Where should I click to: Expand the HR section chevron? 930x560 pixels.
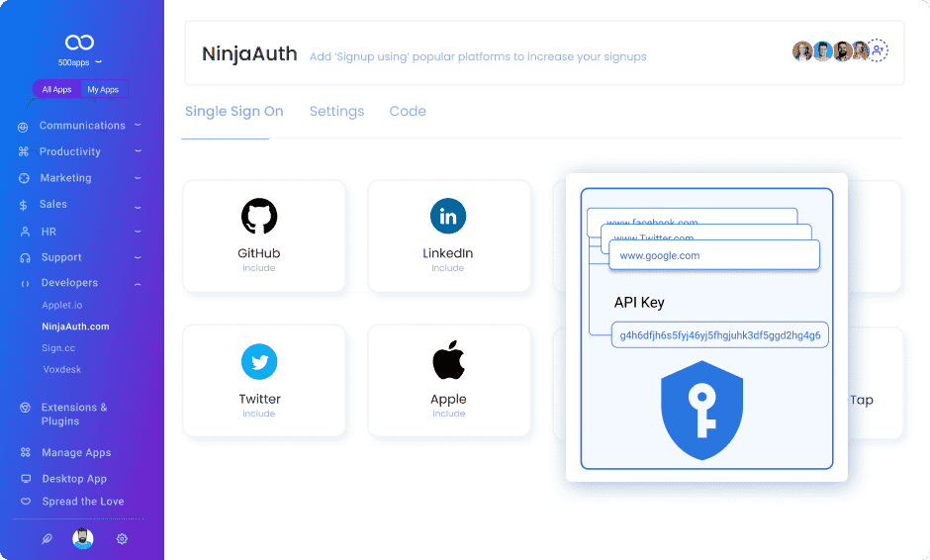pyautogui.click(x=138, y=232)
